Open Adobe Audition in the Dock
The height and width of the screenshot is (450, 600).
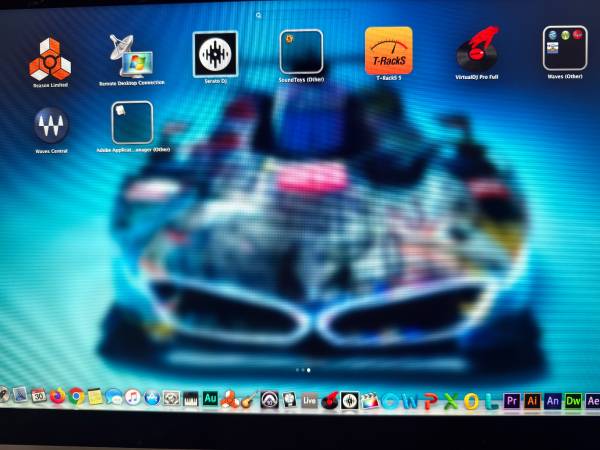(x=210, y=398)
